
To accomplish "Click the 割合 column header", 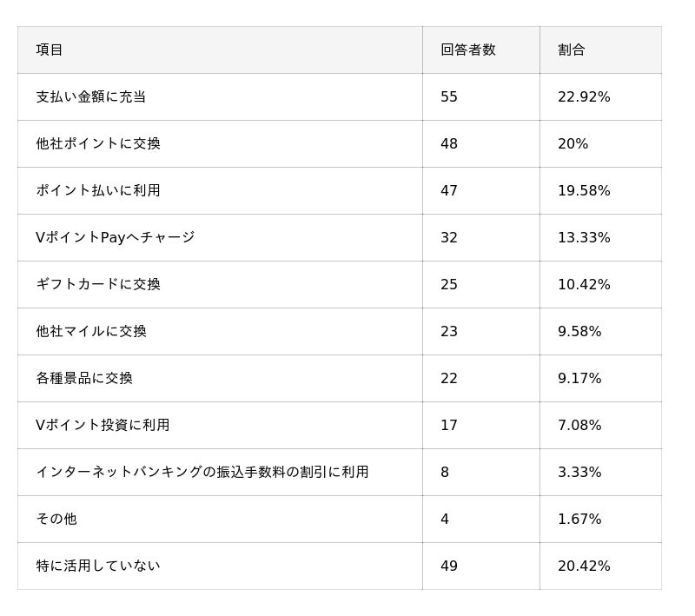I will click(572, 50).
